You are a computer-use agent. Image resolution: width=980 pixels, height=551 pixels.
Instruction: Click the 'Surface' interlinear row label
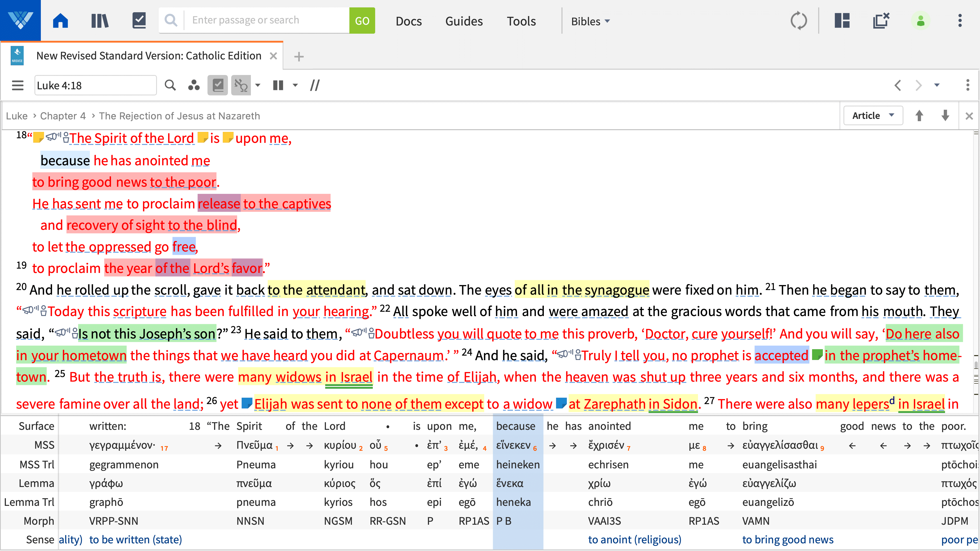(36, 426)
